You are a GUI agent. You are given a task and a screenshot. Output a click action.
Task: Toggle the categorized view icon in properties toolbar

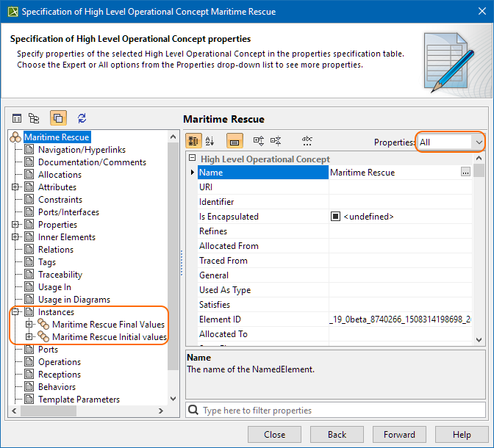(194, 141)
